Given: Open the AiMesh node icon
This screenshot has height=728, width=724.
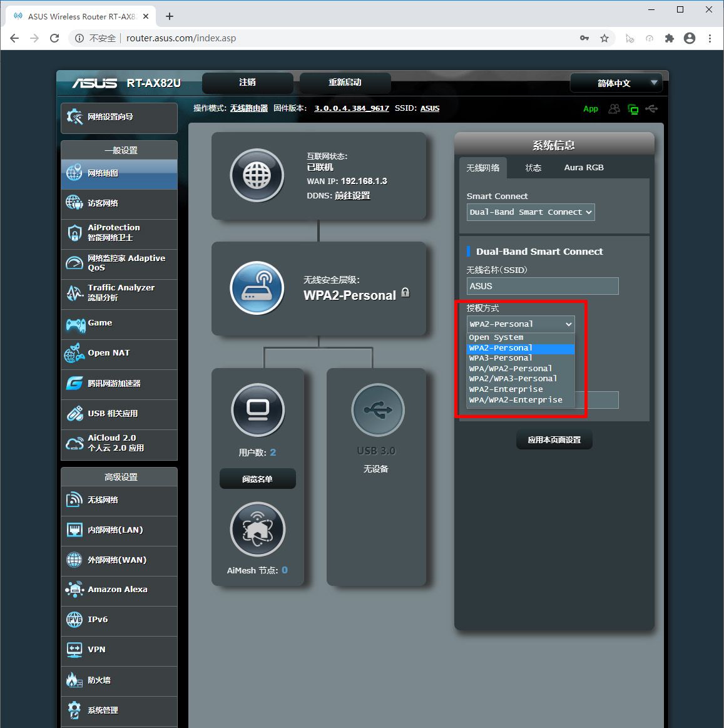Looking at the screenshot, I should click(257, 530).
